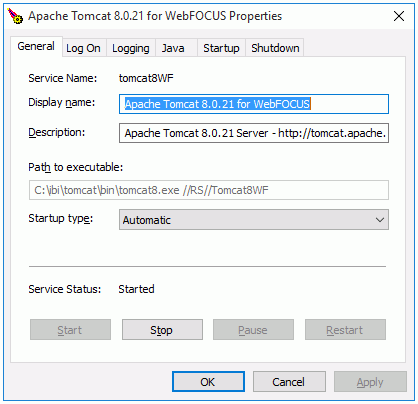This screenshot has width=418, height=404.
Task: Close the Properties dialog with X
Action: pyautogui.click(x=399, y=16)
